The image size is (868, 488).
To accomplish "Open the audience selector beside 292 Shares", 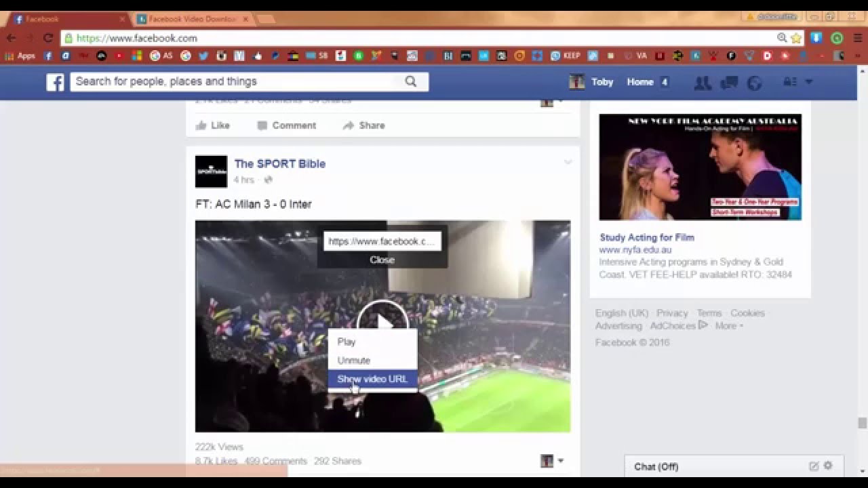I will 552,461.
